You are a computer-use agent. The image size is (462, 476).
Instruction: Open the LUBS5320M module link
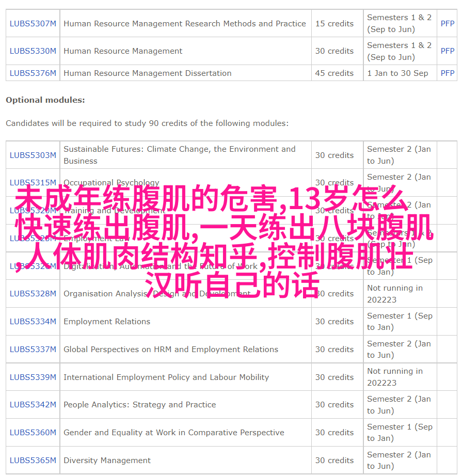33,211
